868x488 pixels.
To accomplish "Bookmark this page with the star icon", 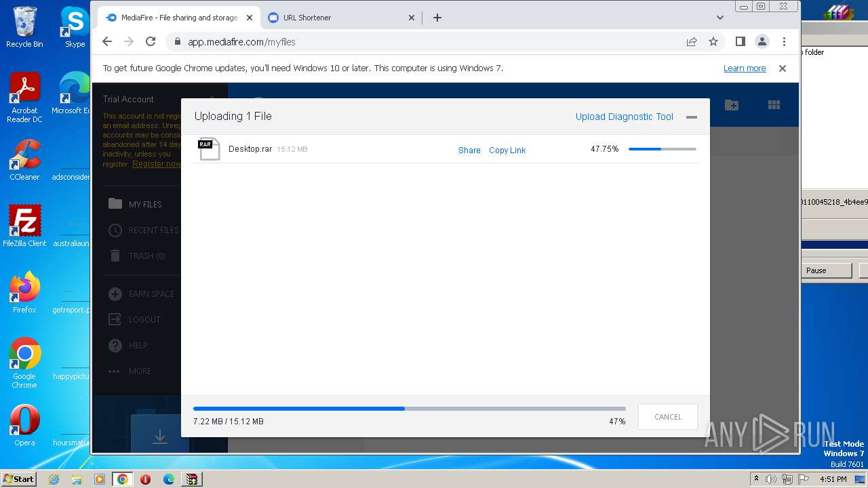I will click(x=713, y=41).
